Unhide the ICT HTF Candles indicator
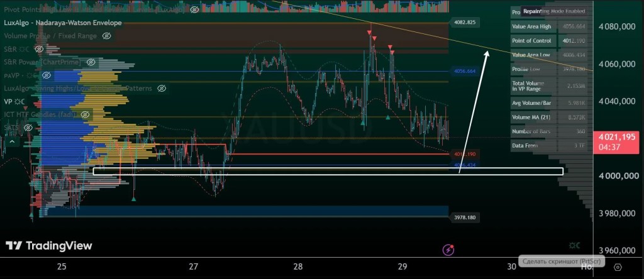The image size is (644, 279). tap(85, 114)
